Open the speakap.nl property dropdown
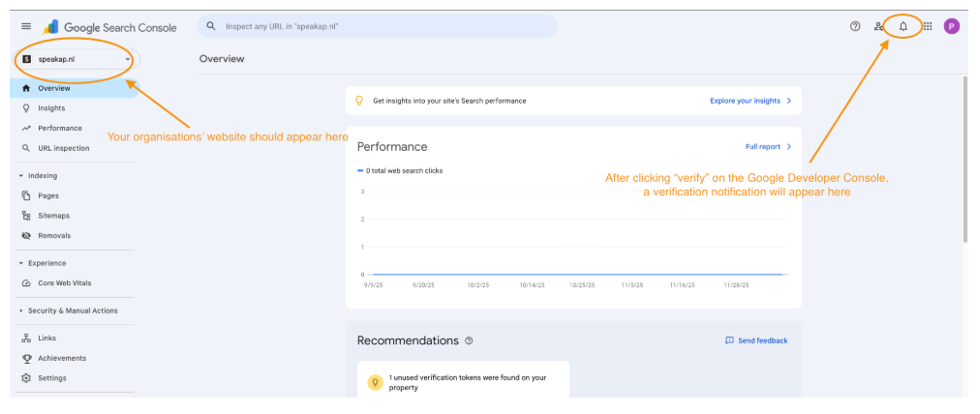980x414 pixels. click(x=77, y=59)
